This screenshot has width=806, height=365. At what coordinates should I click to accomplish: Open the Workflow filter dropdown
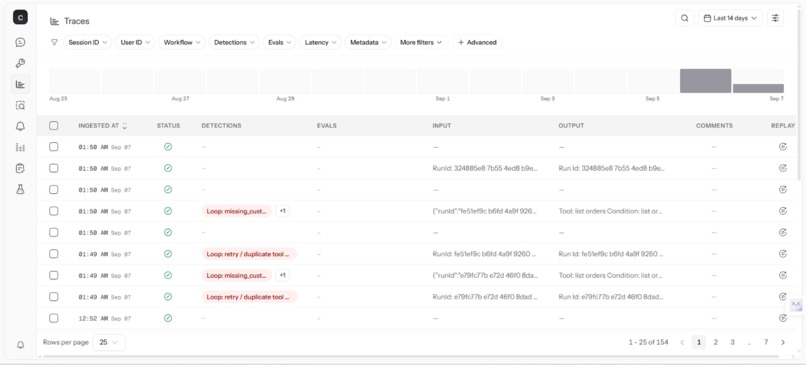(181, 42)
